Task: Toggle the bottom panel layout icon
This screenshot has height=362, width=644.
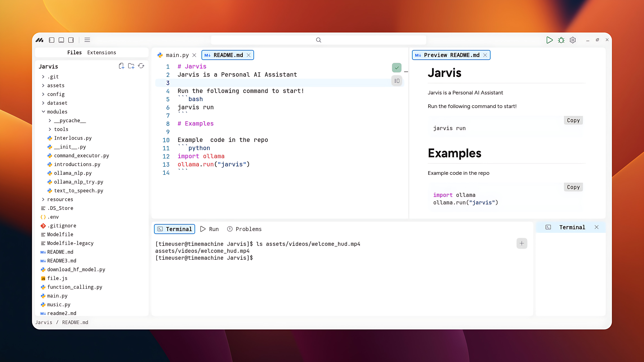Action: pos(61,40)
